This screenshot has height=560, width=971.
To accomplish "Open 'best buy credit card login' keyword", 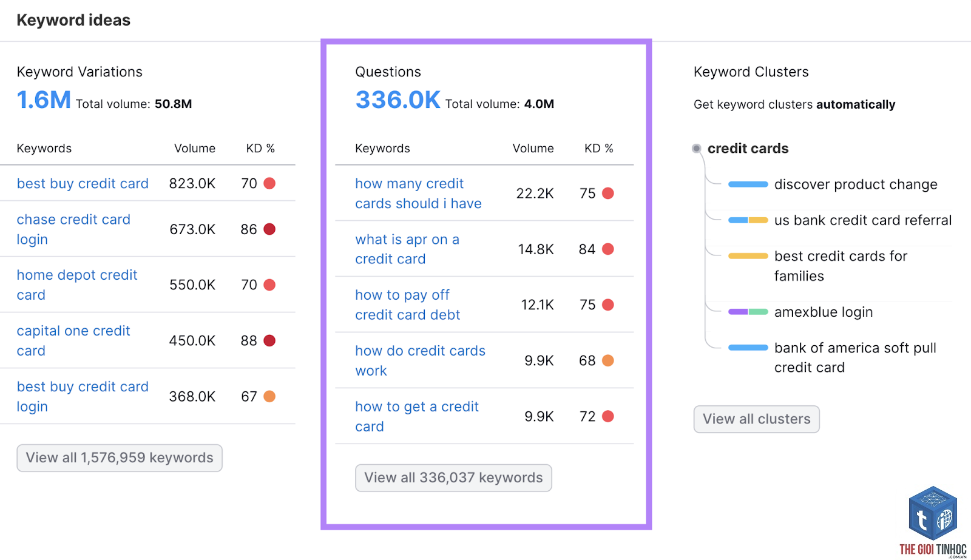I will click(83, 396).
